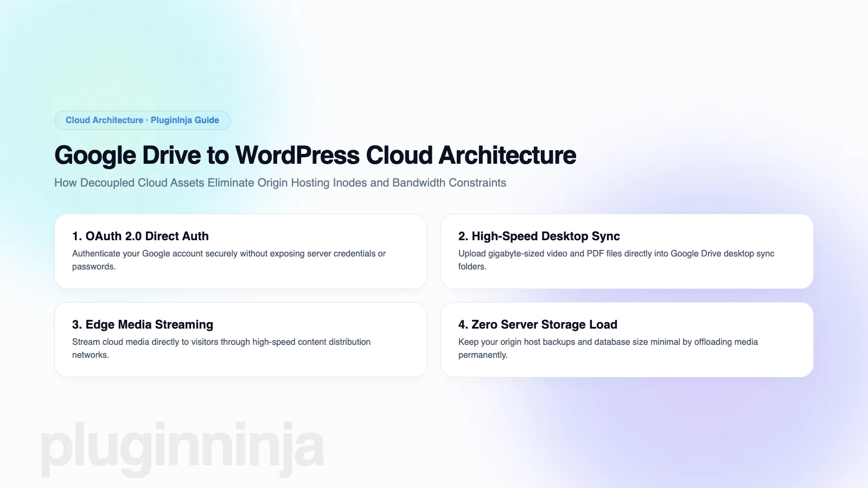Open the OAuth 2.0 Direct Auth card title
The height and width of the screenshot is (488, 868).
141,236
